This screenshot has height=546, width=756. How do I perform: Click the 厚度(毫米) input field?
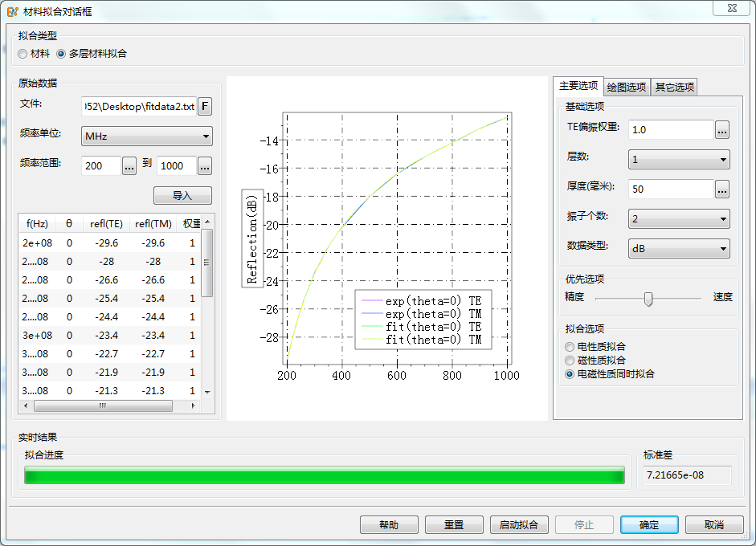[x=671, y=189]
